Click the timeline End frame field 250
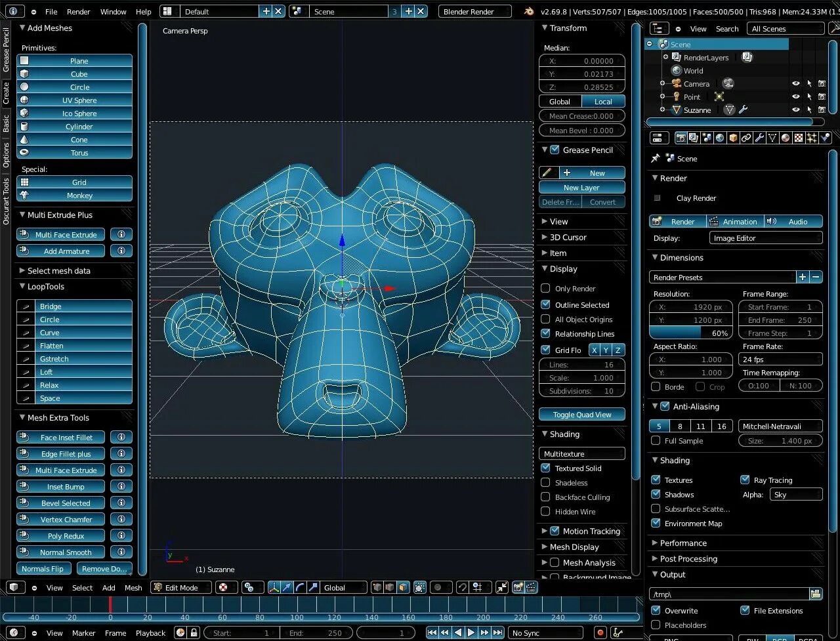This screenshot has width=840, height=641. tap(316, 632)
